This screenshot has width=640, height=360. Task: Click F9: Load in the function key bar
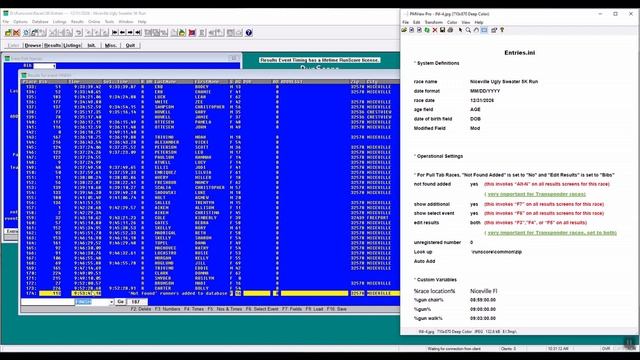click(314, 309)
